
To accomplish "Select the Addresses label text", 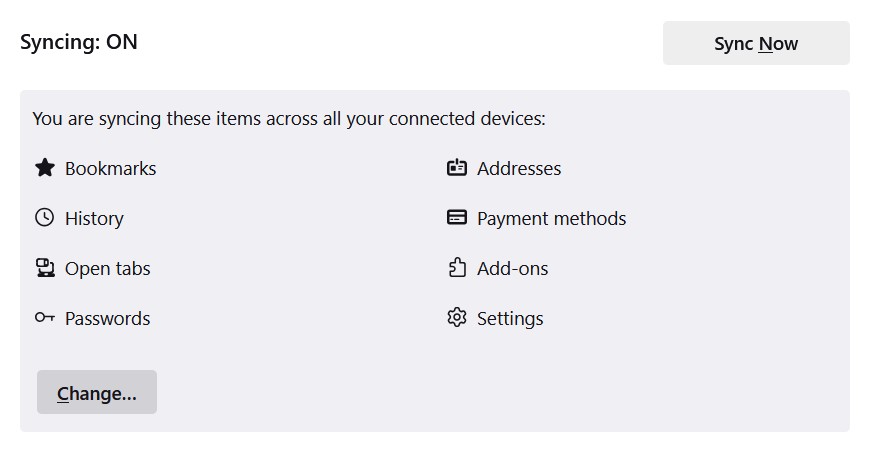I will 519,169.
